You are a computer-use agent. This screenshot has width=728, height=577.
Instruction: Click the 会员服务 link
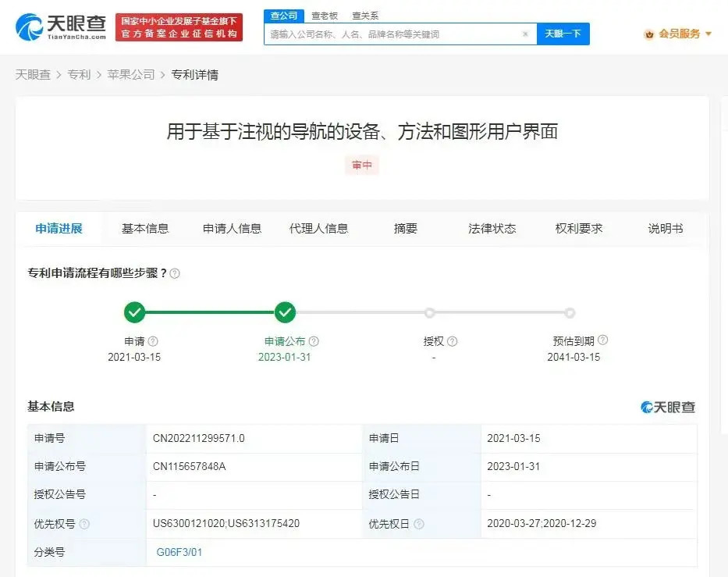coord(680,34)
